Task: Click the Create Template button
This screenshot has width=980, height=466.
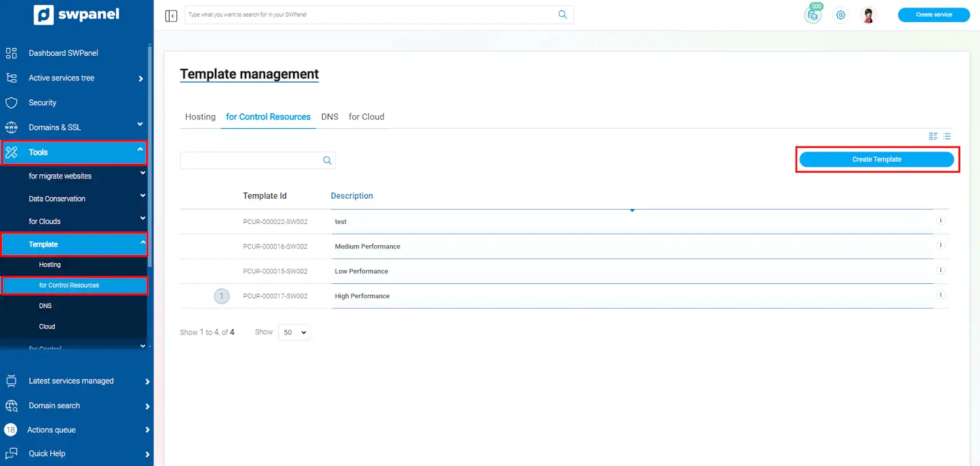Action: [x=876, y=159]
